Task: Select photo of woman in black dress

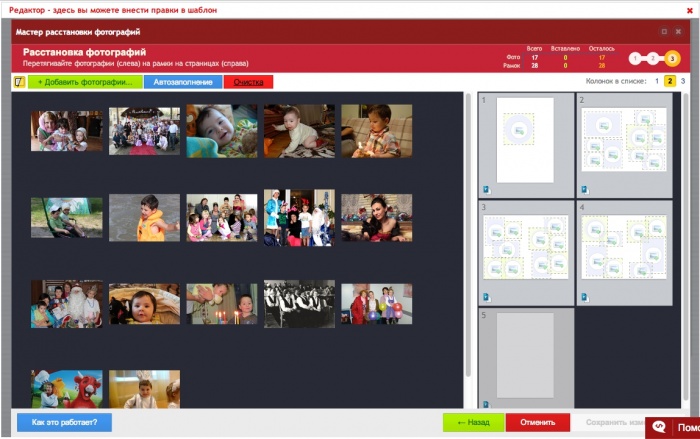Action: [377, 217]
